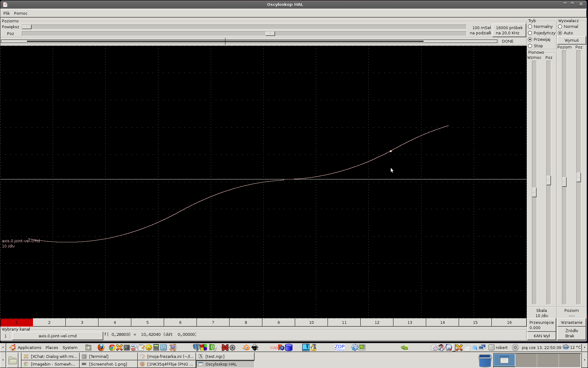Launch pgAdmin elephant icon
This screenshot has height=368, width=588.
[x=196, y=347]
